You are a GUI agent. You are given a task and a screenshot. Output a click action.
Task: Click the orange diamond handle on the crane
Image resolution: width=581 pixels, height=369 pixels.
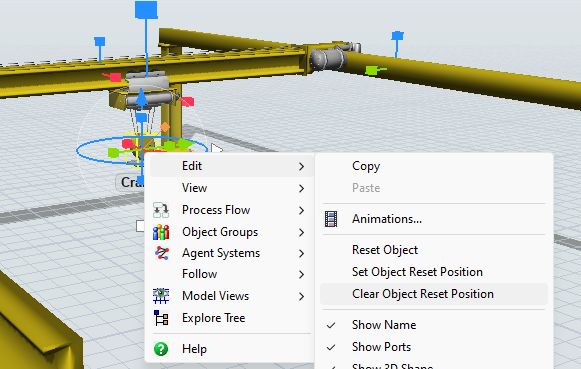(165, 127)
